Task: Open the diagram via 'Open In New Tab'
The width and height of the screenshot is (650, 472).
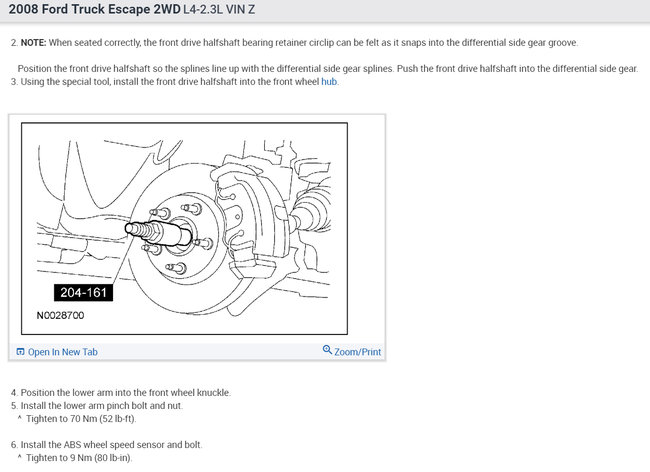Action: pyautogui.click(x=63, y=352)
